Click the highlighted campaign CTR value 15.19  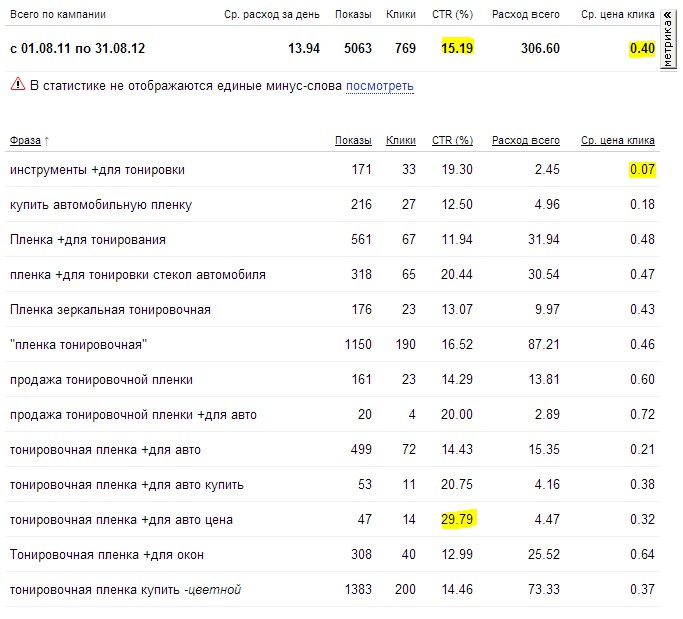coord(457,48)
